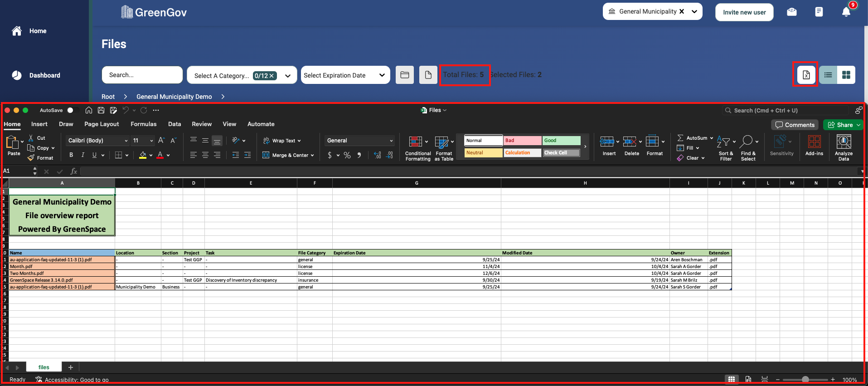Screen dimensions: 868x386
Task: Save the workbook with the floppy disk icon
Action: [x=101, y=110]
